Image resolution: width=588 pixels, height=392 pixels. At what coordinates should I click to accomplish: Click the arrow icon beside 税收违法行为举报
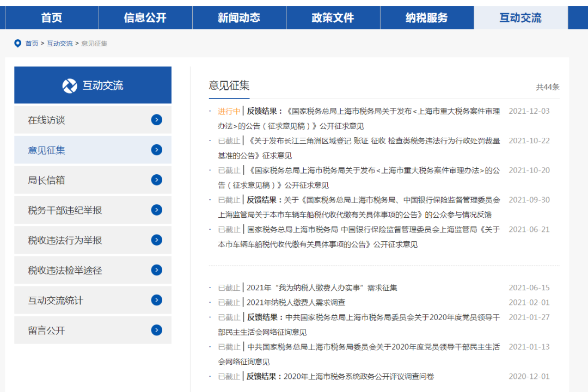(x=157, y=240)
